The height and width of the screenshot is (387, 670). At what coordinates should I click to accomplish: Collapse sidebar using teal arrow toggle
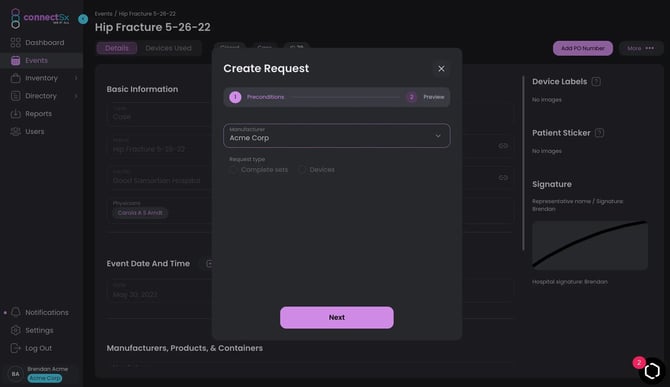[83, 19]
